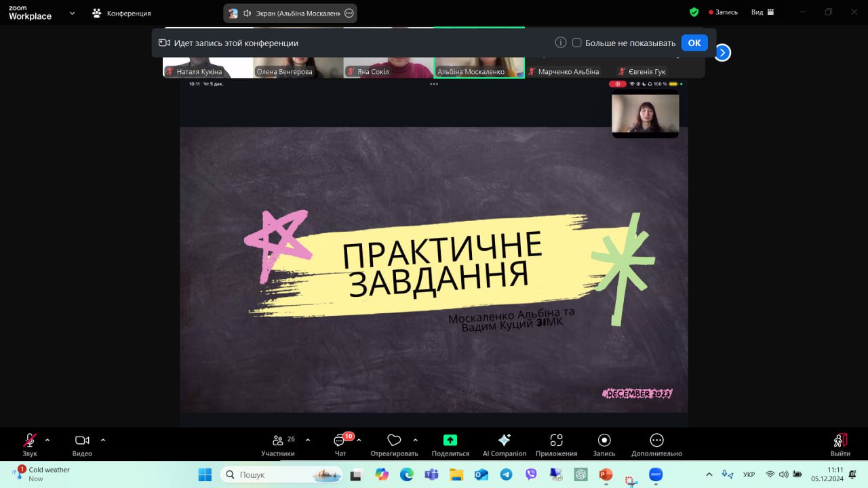Open the More options menu
Viewport: 868px width, 488px height.
656,441
